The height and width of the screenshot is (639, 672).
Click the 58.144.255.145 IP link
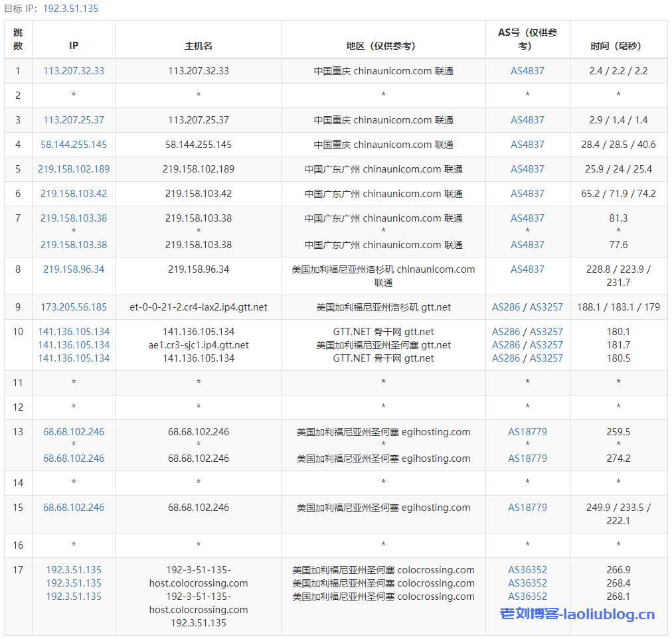coord(74,145)
